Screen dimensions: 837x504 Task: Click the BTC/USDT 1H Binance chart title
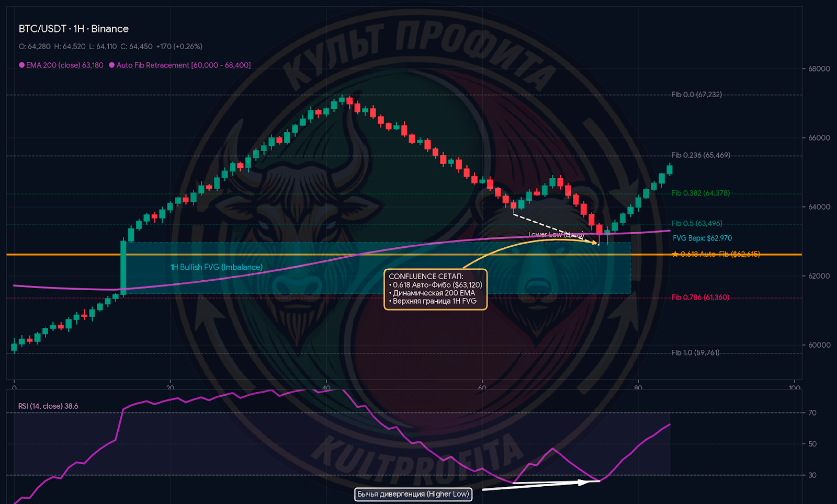(74, 29)
